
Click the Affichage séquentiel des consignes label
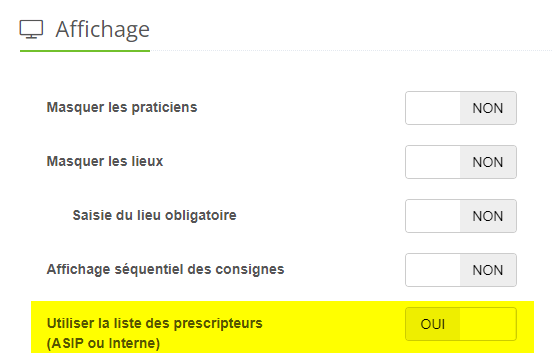point(165,269)
